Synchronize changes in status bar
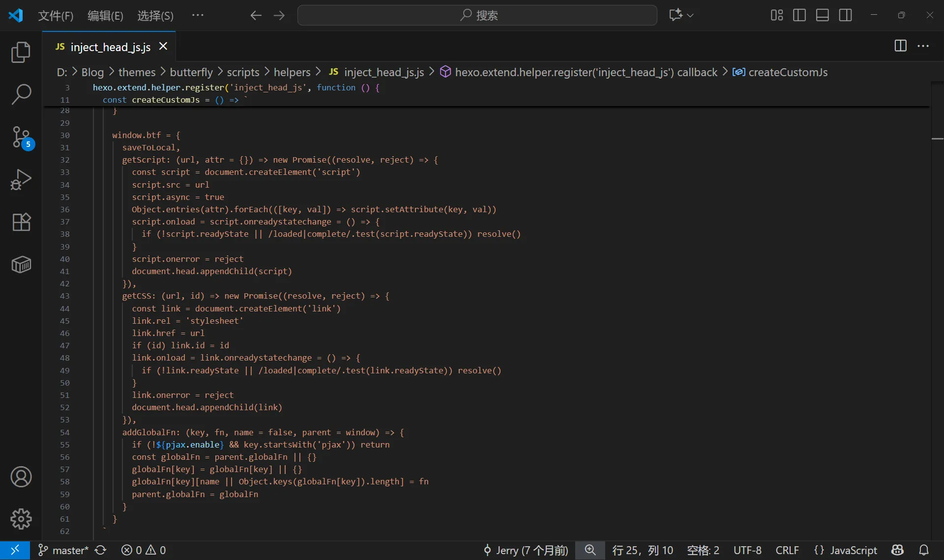The image size is (944, 560). (x=101, y=550)
